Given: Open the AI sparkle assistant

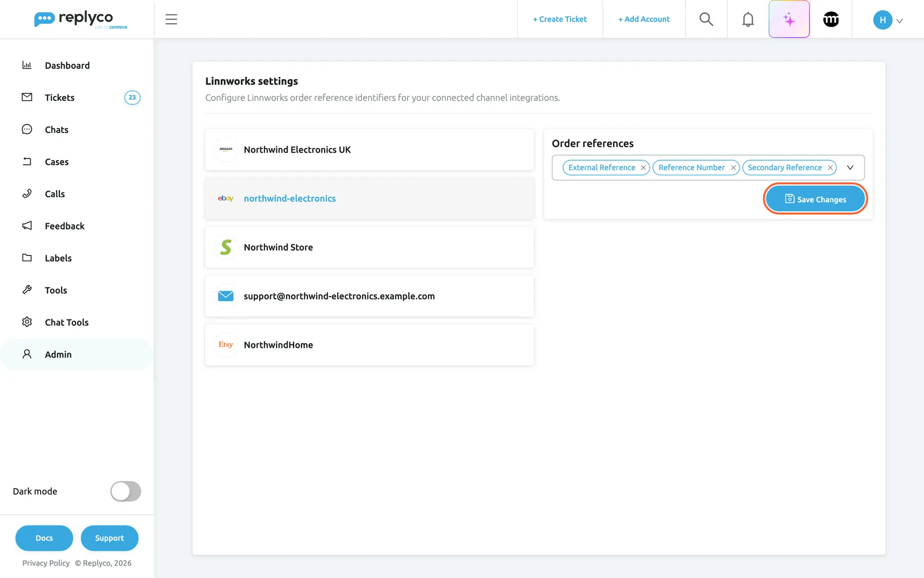Looking at the screenshot, I should (x=789, y=19).
